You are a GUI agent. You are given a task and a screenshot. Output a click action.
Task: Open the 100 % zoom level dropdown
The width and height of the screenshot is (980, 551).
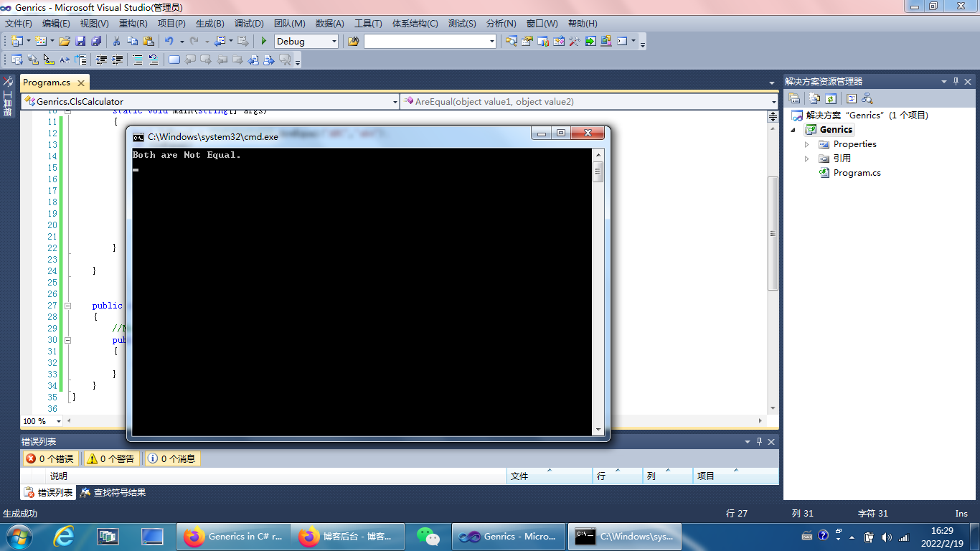(59, 421)
